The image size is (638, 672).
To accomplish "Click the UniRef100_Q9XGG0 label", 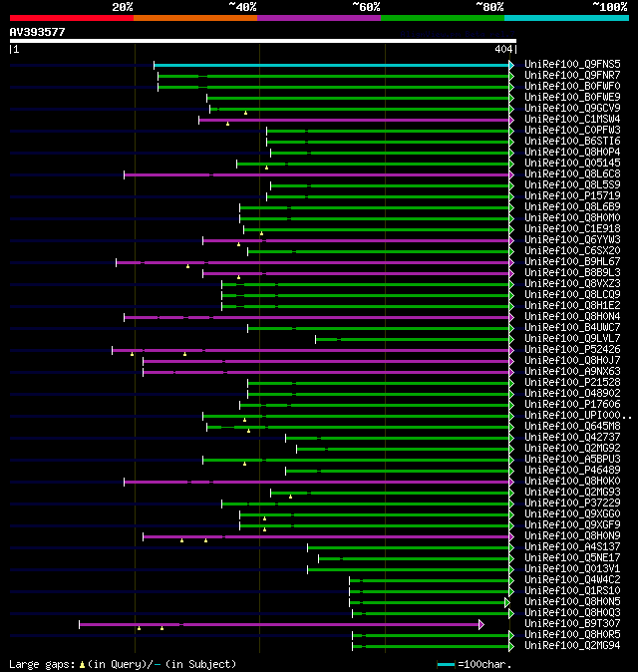I will tap(572, 514).
